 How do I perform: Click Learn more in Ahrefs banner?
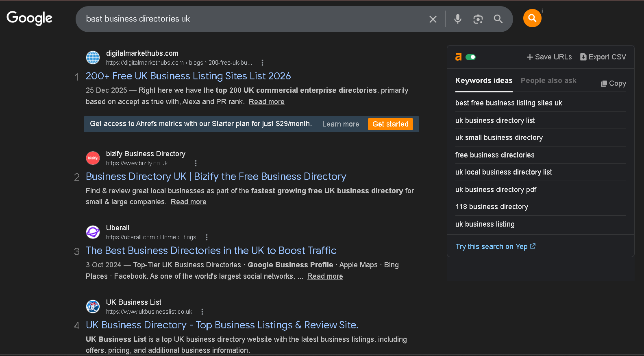click(341, 124)
